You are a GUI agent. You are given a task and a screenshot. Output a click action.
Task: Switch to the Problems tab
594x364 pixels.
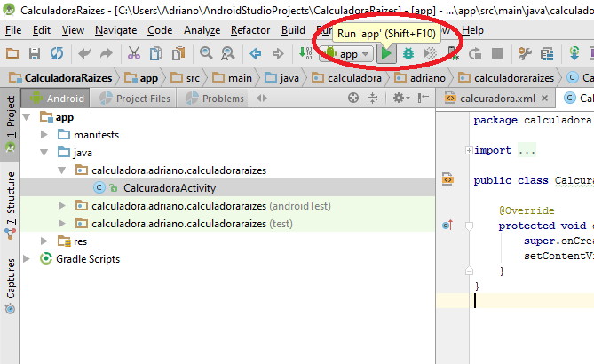(x=213, y=98)
